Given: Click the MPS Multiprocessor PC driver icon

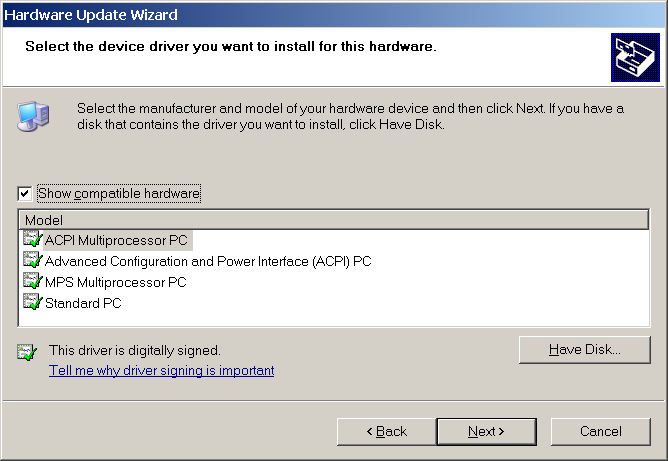Looking at the screenshot, I should [32, 282].
